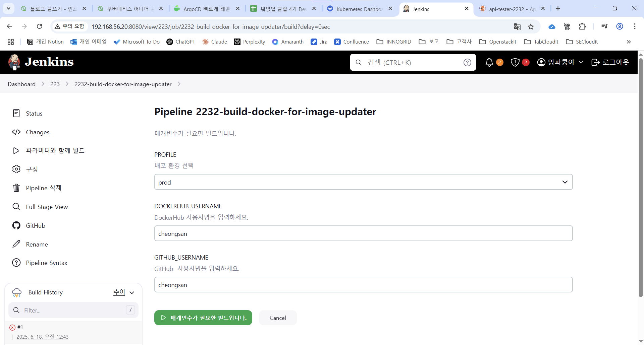644x345 pixels.
Task: Expand the chevron after Dashboard breadcrumb
Action: point(43,84)
